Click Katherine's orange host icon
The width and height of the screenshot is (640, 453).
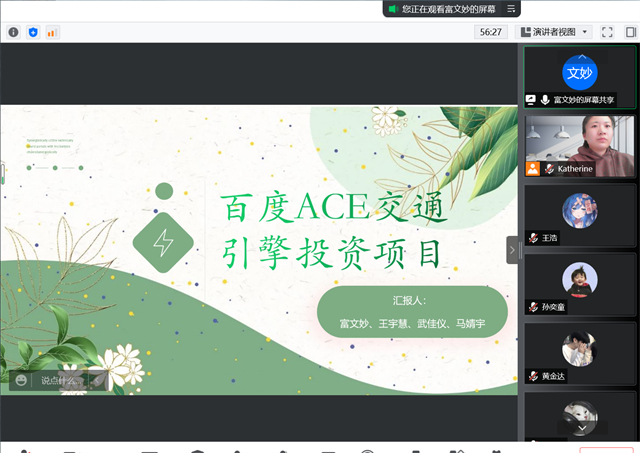click(x=533, y=169)
